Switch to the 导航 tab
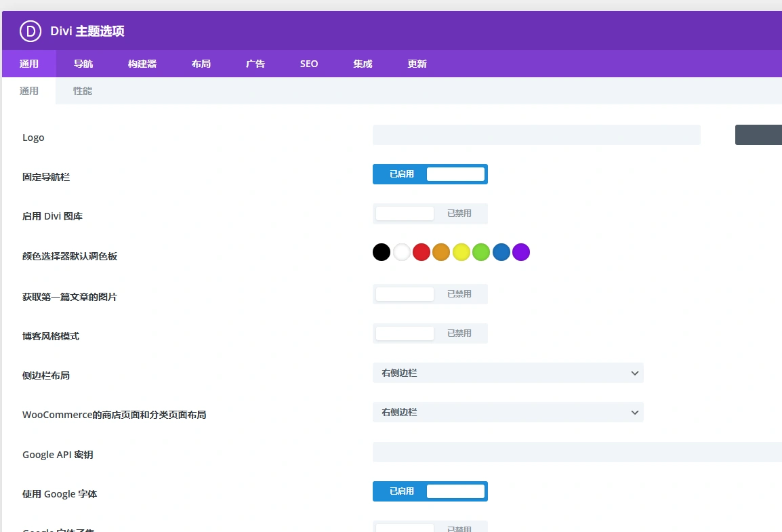Screen dimensions: 782x532 (x=83, y=64)
